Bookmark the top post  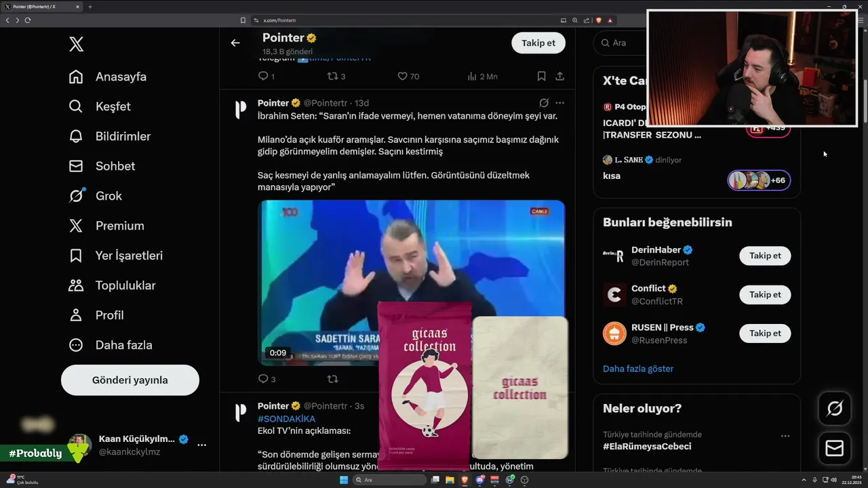pyautogui.click(x=541, y=77)
